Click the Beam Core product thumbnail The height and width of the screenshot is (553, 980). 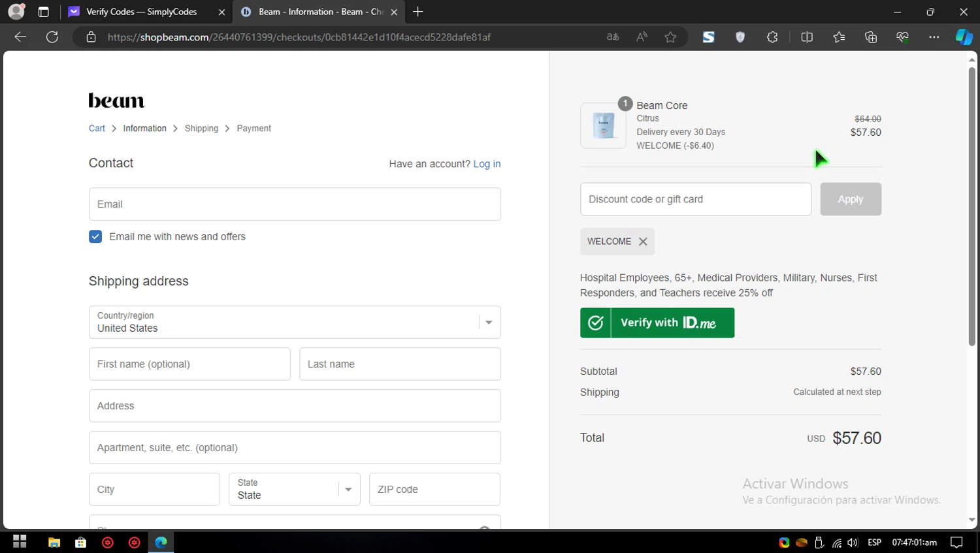(603, 125)
